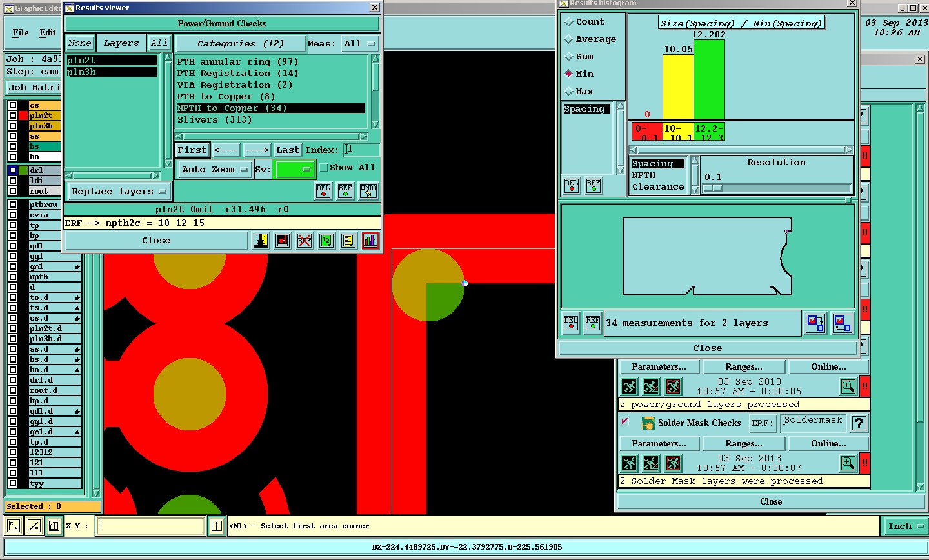Click DEL icon beside 34 measurements text
Image resolution: width=929 pixels, height=560 pixels.
tap(571, 323)
